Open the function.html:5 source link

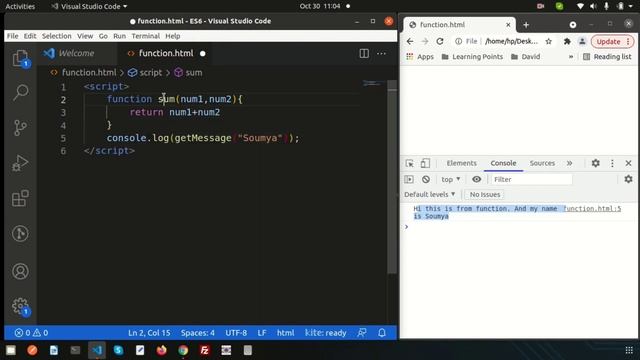pyautogui.click(x=592, y=209)
